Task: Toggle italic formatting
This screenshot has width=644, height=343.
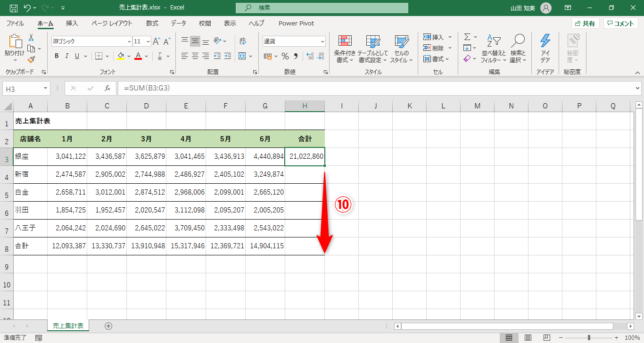Action: click(67, 56)
